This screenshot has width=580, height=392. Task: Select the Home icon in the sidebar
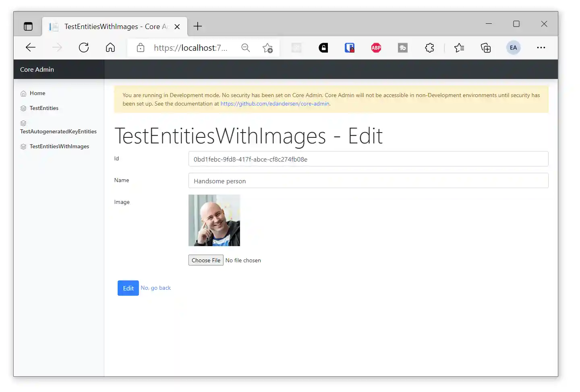(x=23, y=93)
